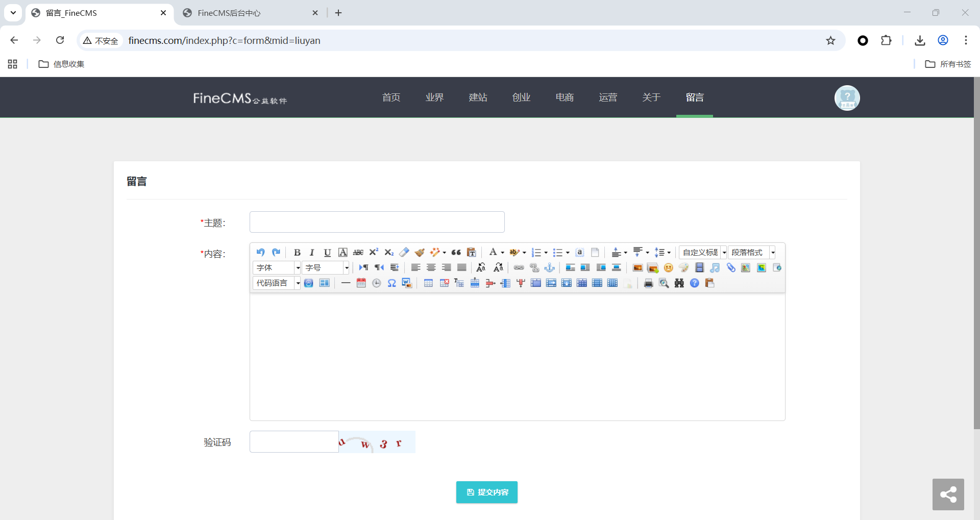Image resolution: width=980 pixels, height=520 pixels.
Task: Attach a file with the paperclip icon
Action: click(731, 267)
